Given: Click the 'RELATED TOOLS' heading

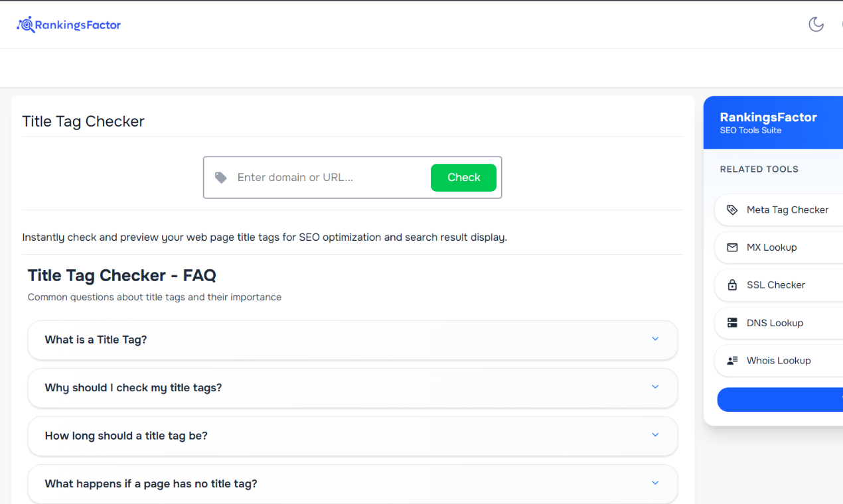Looking at the screenshot, I should 759,169.
